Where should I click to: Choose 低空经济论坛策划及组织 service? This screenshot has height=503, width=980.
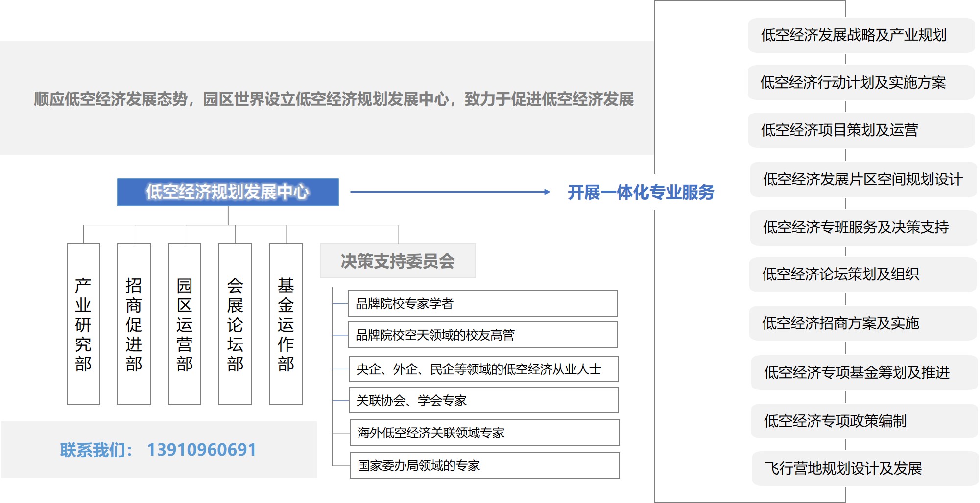[x=862, y=274]
